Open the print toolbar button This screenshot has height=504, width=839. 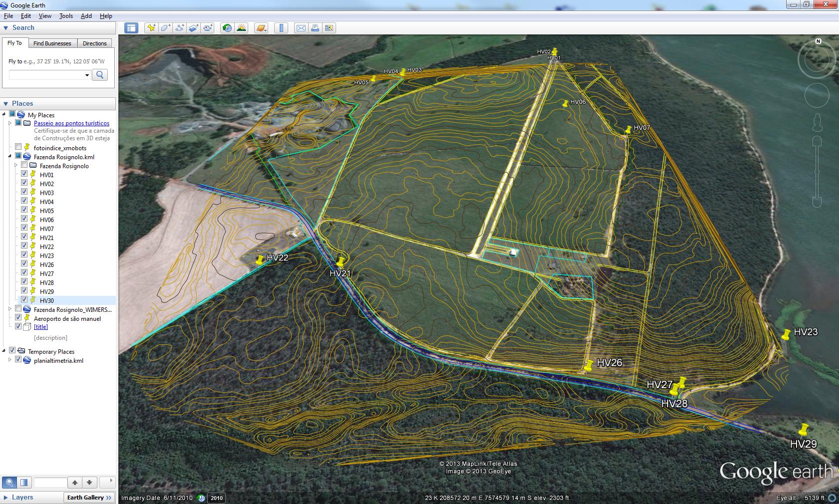[x=315, y=28]
